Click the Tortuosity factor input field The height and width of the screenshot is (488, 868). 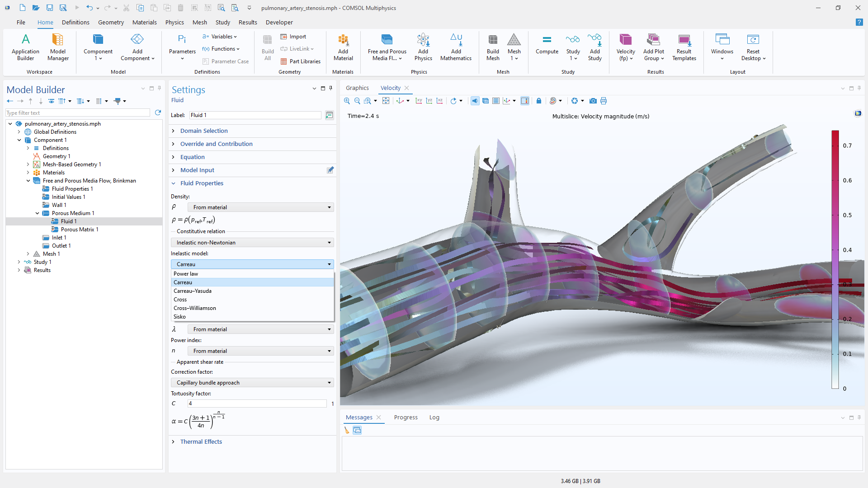click(x=257, y=404)
